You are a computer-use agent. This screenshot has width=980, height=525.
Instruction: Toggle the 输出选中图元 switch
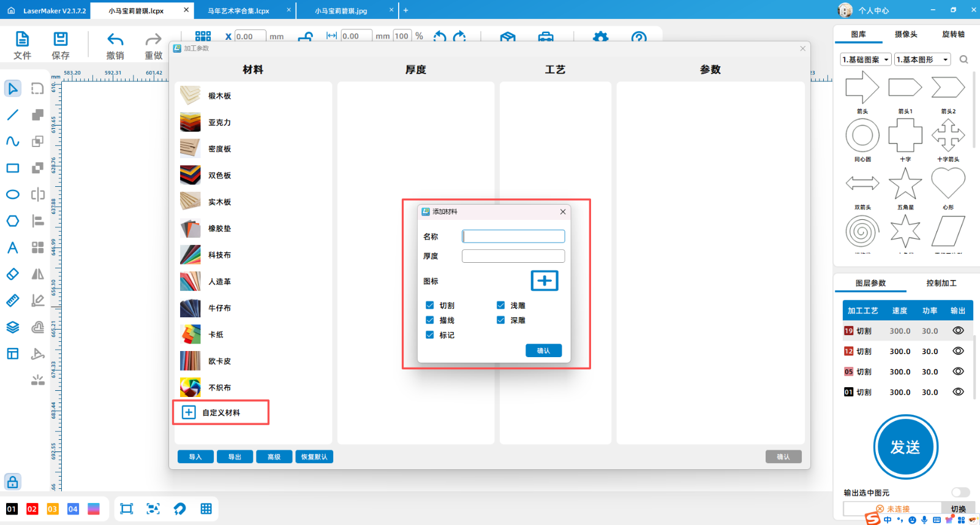click(x=960, y=493)
